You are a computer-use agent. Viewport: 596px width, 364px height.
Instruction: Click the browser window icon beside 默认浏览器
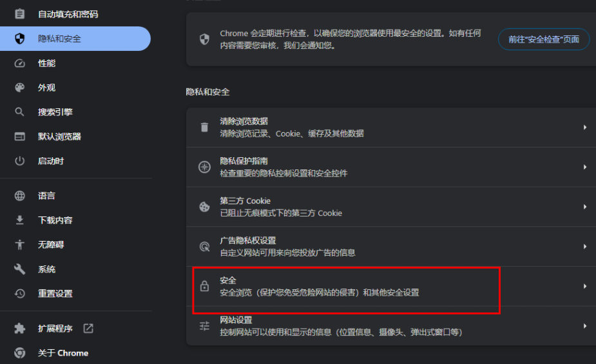point(20,137)
